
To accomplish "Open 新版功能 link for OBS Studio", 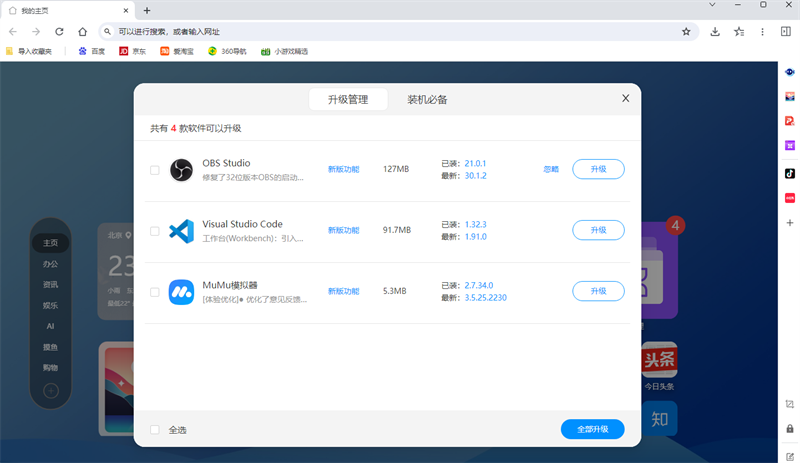I will click(x=343, y=169).
